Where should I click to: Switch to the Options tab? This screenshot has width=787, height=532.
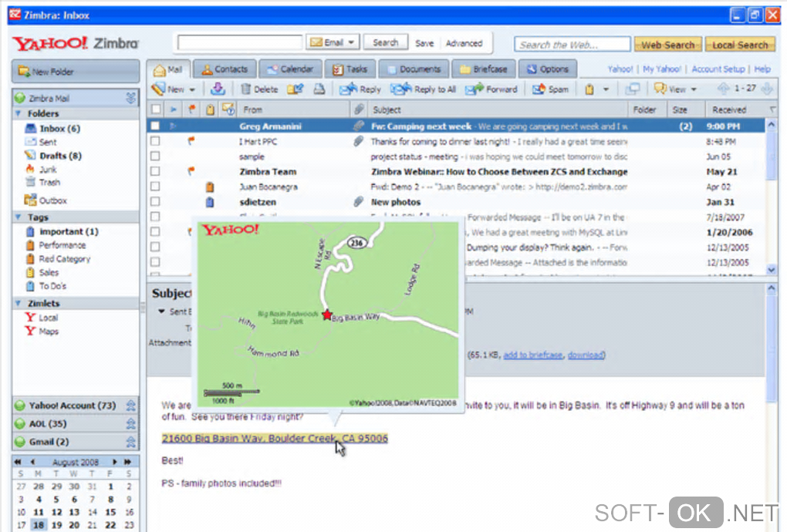548,69
